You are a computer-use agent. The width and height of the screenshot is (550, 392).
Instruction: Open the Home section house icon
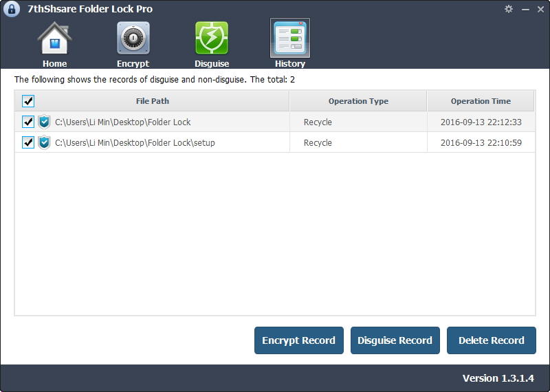(55, 38)
